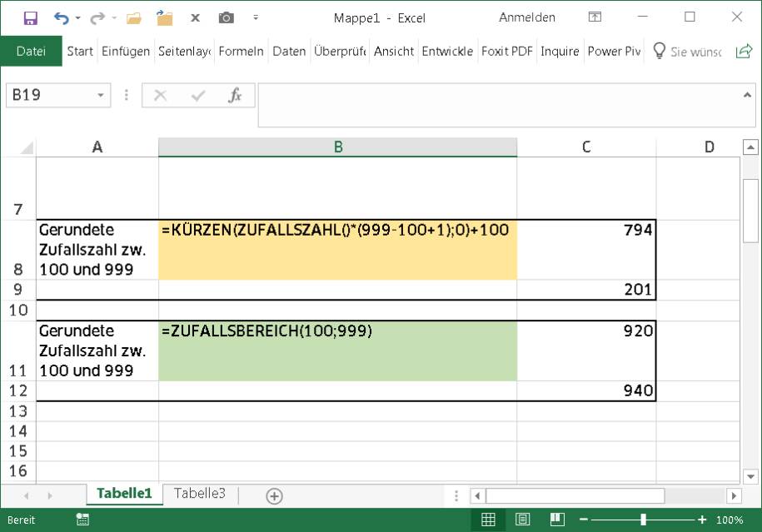Click the Open folder icon
Screen dimensions: 762x532
click(133, 18)
